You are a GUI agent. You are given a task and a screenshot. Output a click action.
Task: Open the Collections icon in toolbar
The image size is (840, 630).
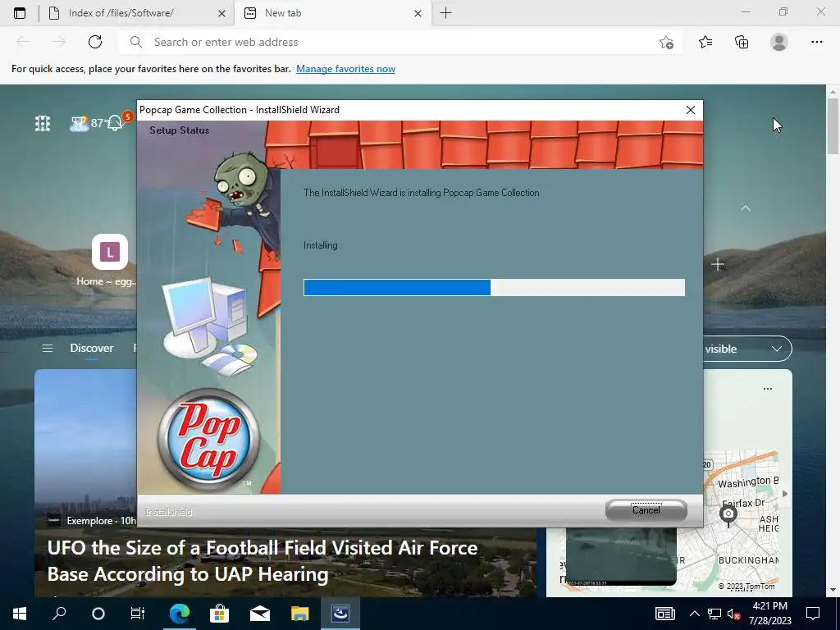[x=742, y=42]
